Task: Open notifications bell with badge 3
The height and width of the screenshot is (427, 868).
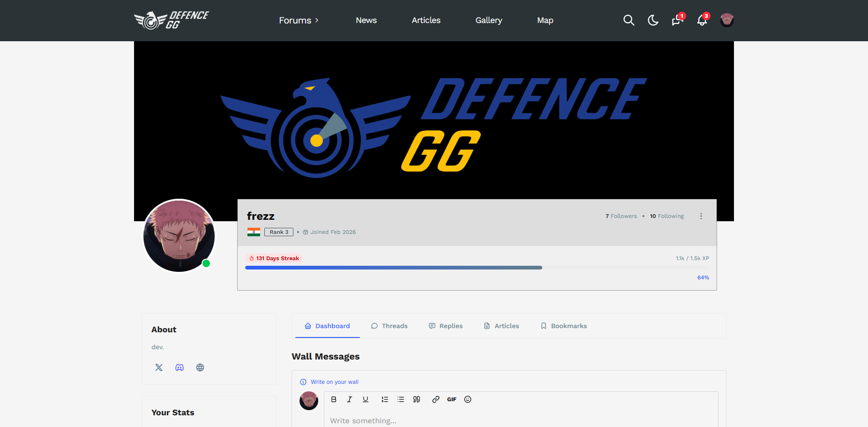Action: click(x=703, y=20)
